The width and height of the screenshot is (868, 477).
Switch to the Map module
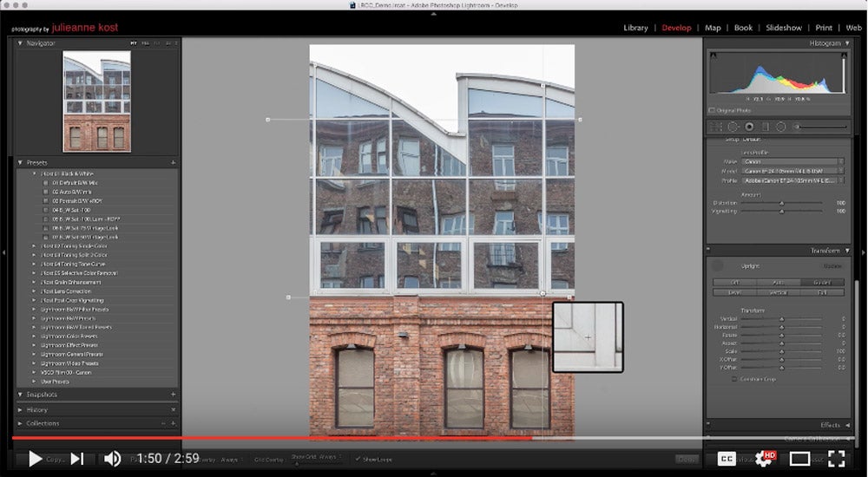click(x=713, y=28)
